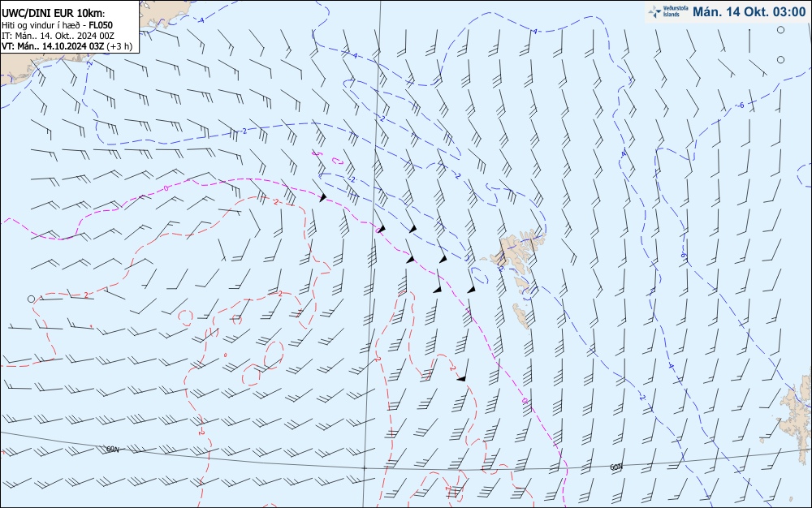Click the -6 isotherm label below the circles
The image size is (812, 508).
pos(741,105)
